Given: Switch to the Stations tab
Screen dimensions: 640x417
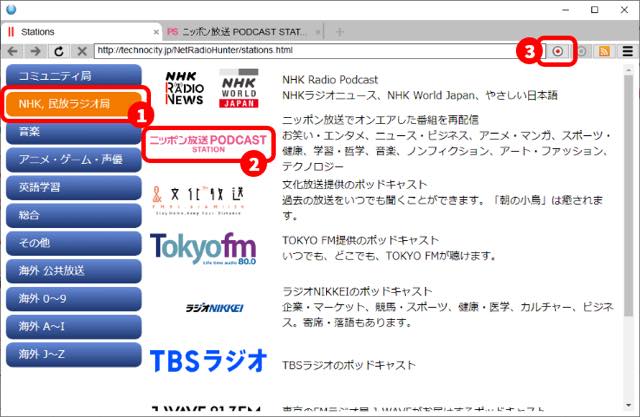Looking at the screenshot, I should (80, 32).
